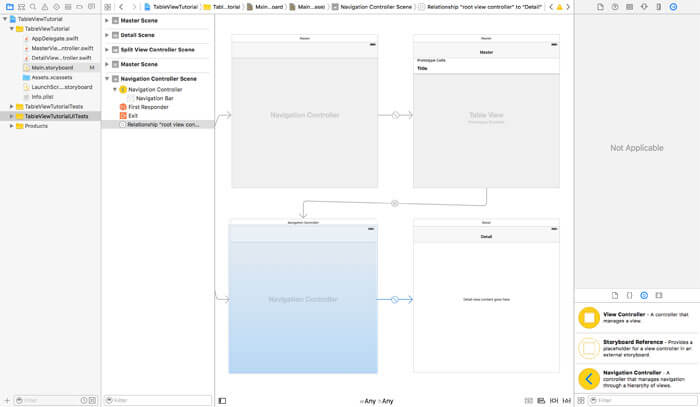Select Navigation Bar in outline
Viewport: 700px width, 407px height.
(154, 98)
